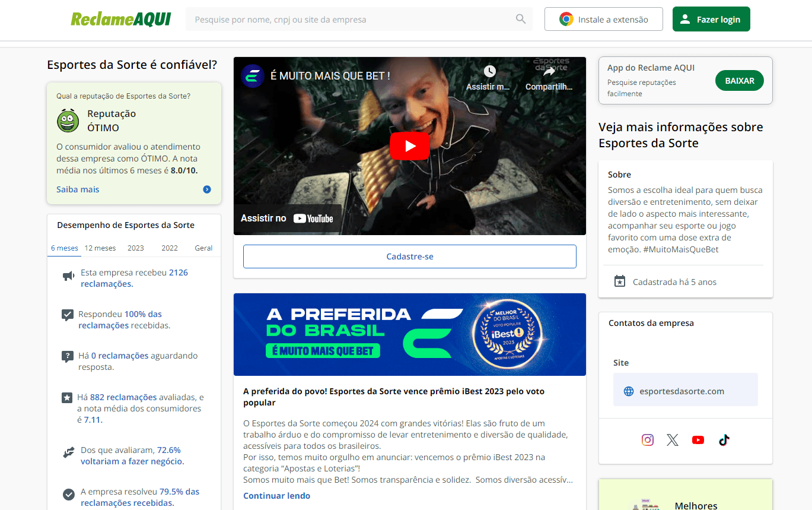812x510 pixels.
Task: Open the Saiba mais link
Action: [x=78, y=189]
